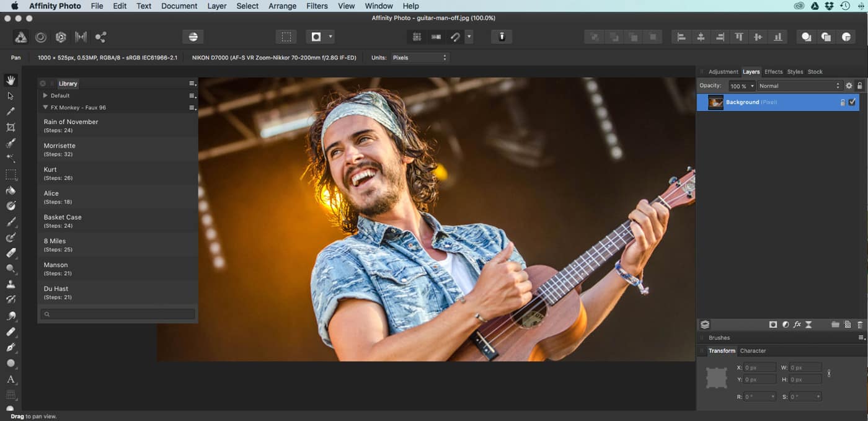Open the Filters menu
Viewport: 868px width, 421px height.
pyautogui.click(x=317, y=6)
